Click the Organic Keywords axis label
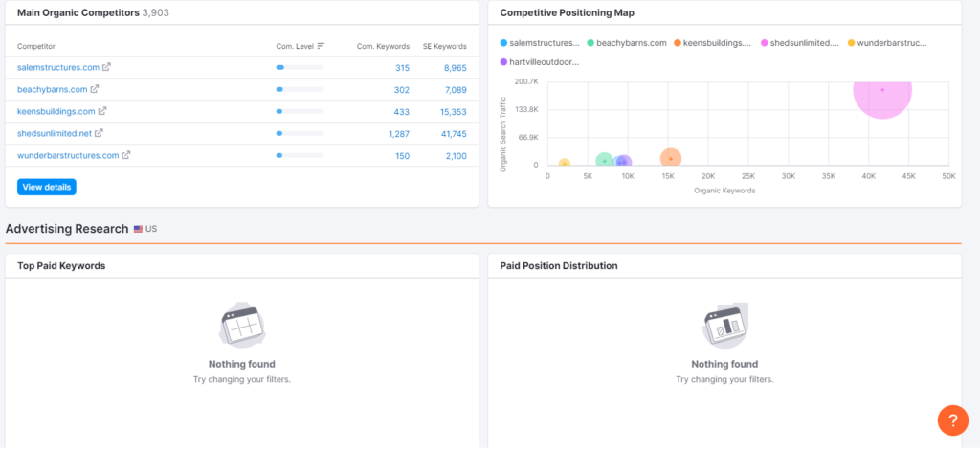 point(724,191)
